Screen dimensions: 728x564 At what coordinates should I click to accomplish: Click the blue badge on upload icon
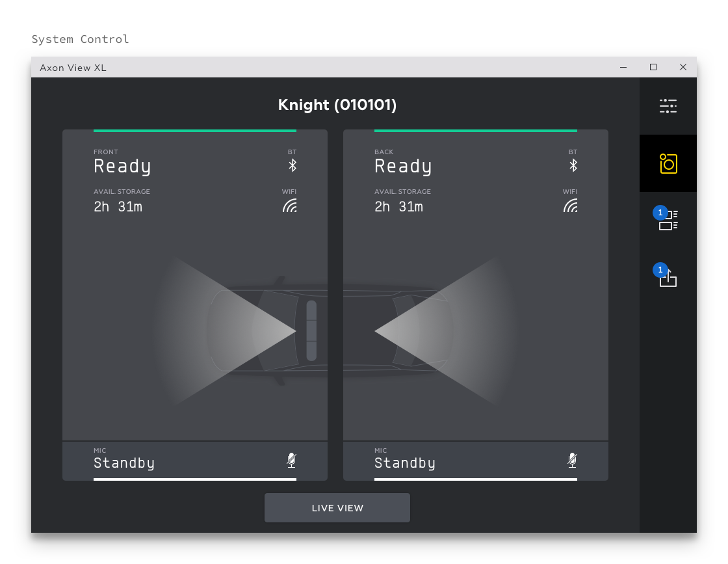click(x=660, y=270)
